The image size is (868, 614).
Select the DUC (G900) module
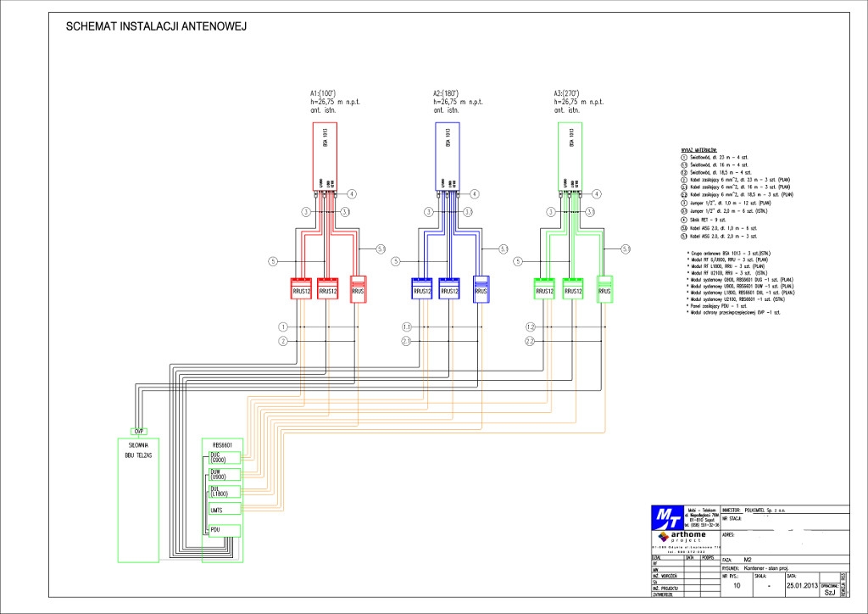[x=225, y=457]
